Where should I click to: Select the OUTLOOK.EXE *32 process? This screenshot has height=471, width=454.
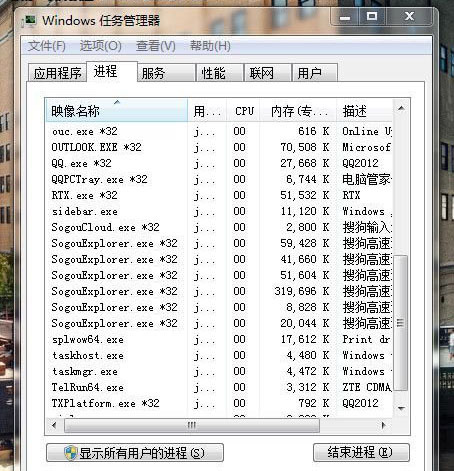219,147
